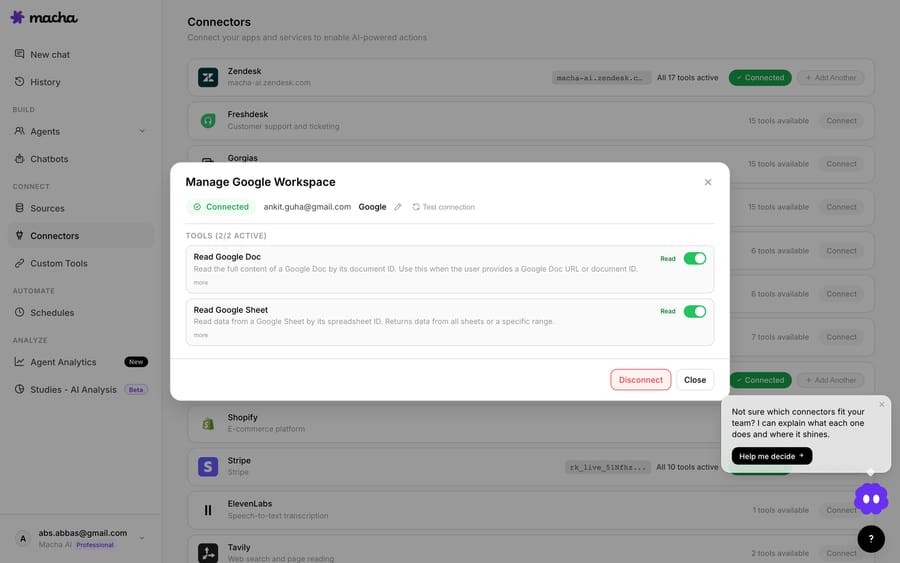This screenshot has width=900, height=563.
Task: Click the green Connected status badge in dialog
Action: click(x=221, y=207)
